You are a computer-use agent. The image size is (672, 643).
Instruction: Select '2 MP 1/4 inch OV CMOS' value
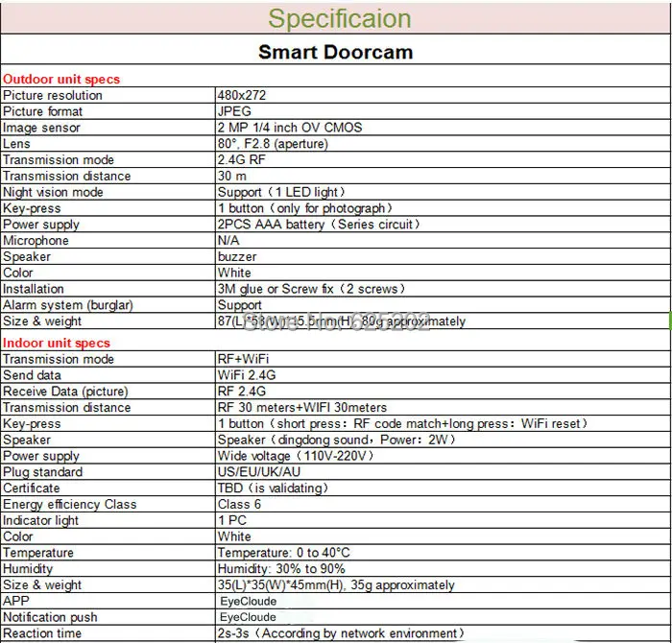pyautogui.click(x=290, y=128)
